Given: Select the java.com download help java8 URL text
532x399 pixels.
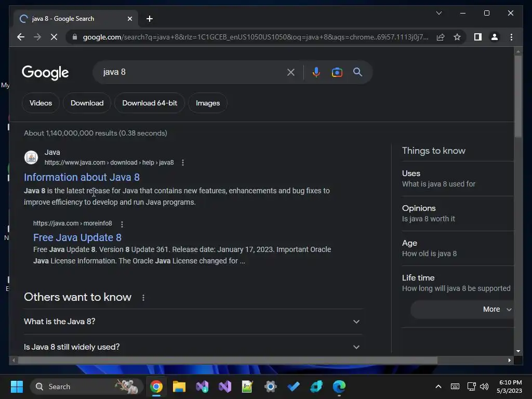Looking at the screenshot, I should (x=109, y=163).
